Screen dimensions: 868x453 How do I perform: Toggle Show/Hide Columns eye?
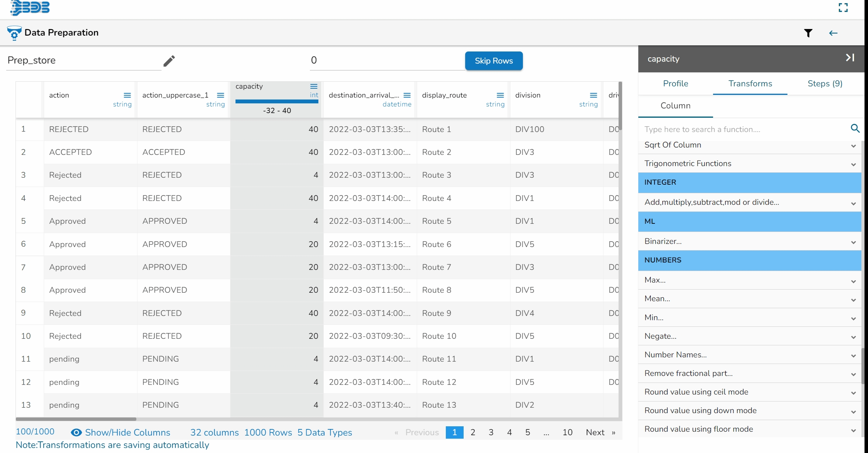pyautogui.click(x=76, y=432)
